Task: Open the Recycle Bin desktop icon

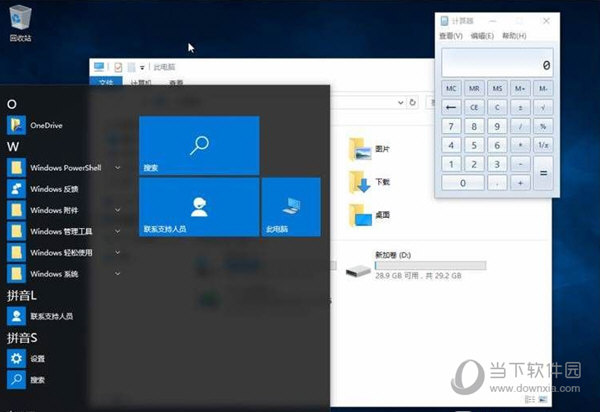Action: 20,22
